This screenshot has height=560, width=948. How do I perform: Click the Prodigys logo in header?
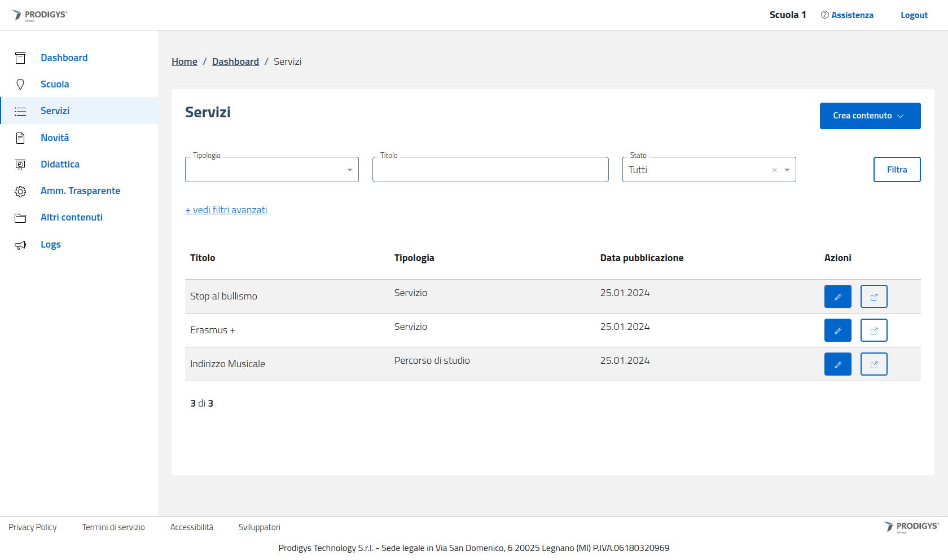click(39, 15)
